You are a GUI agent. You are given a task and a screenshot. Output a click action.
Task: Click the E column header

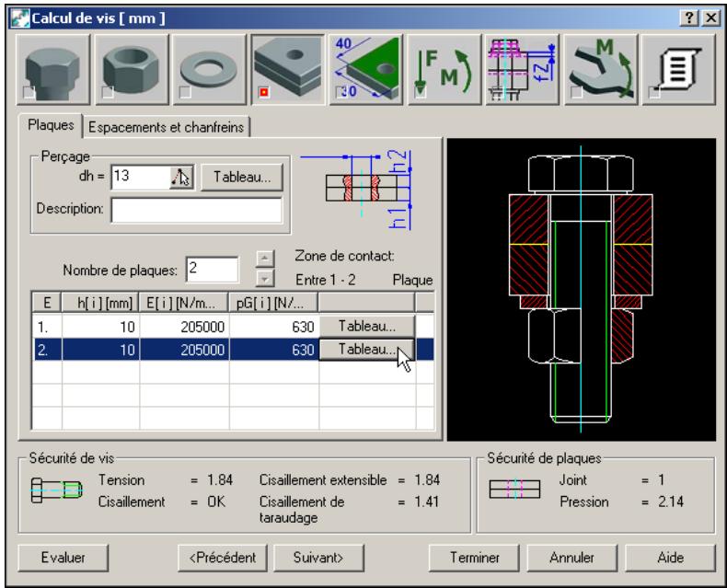coord(47,304)
